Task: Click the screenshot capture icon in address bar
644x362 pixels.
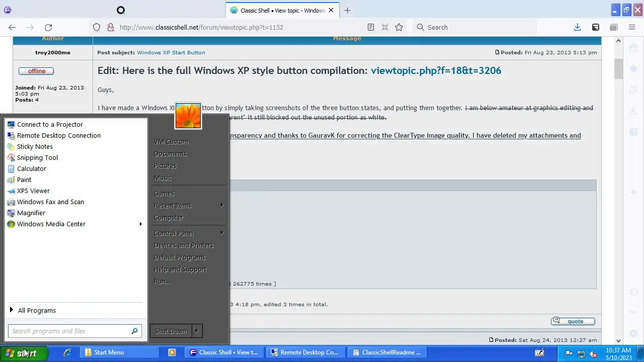Action: 385,27
